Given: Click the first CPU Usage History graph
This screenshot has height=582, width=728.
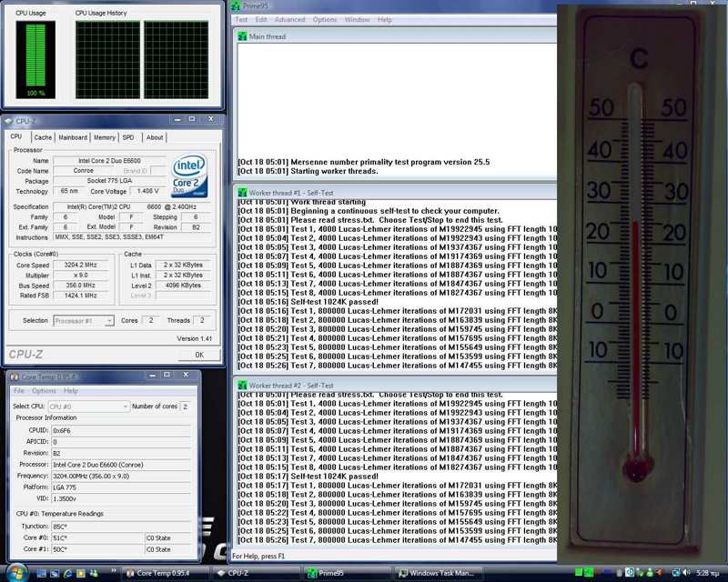Looking at the screenshot, I should pyautogui.click(x=107, y=59).
